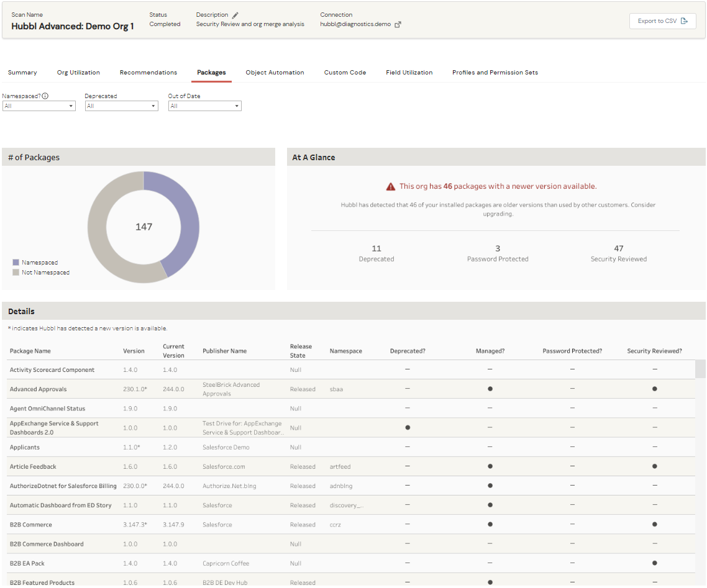Screen dimensions: 707x588
Task: Click the export arrow icon inside Export to CSV
Action: [685, 20]
